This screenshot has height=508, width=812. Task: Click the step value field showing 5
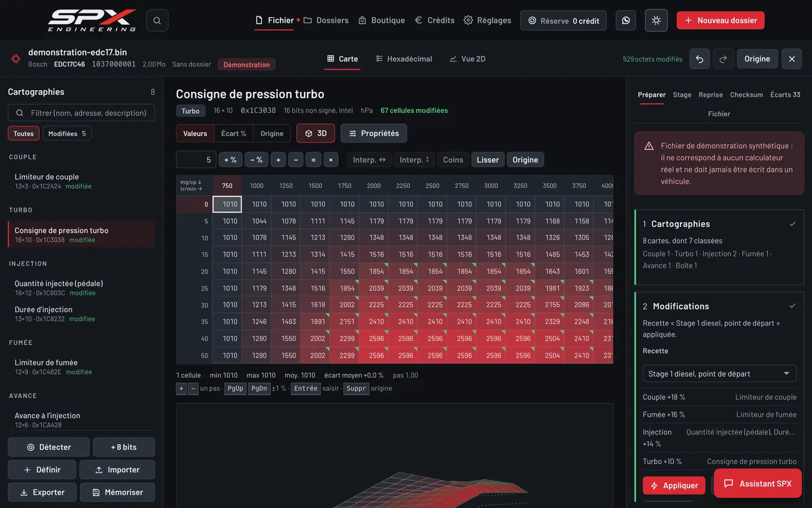click(196, 160)
